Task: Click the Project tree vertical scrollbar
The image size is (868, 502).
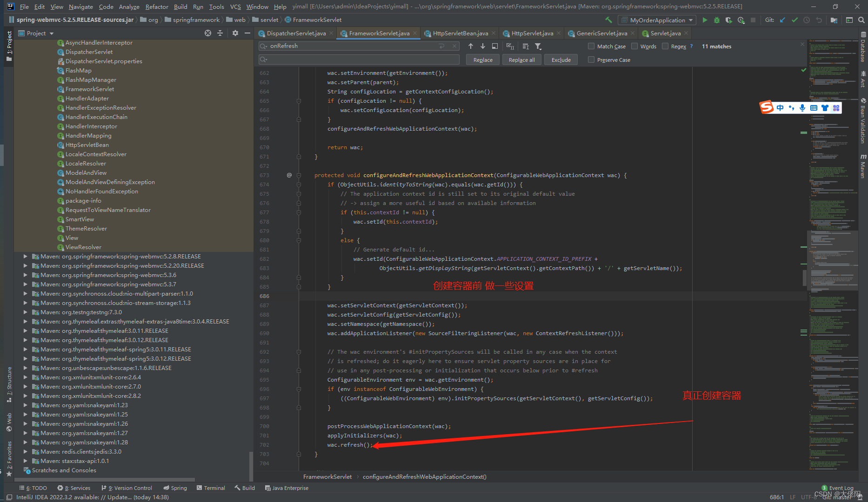Action: [252, 466]
